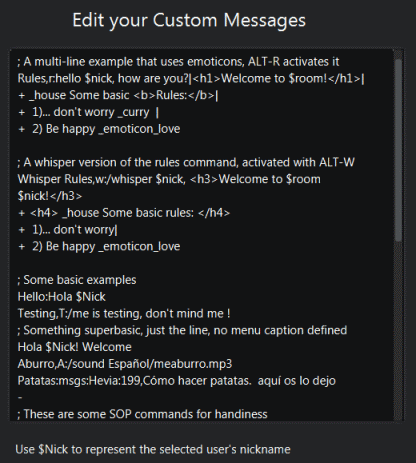Viewport: 416px width, 463px height.
Task: Click the scrollbar track below the thumb
Action: pos(398,331)
